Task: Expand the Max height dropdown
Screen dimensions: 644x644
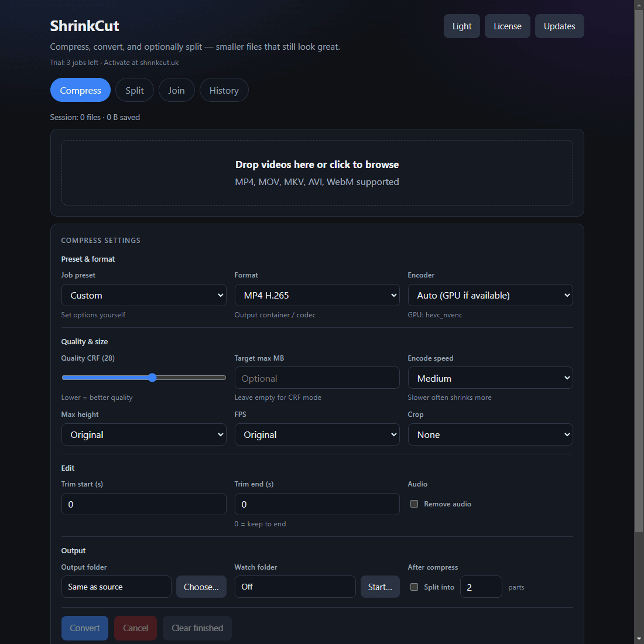Action: [144, 434]
